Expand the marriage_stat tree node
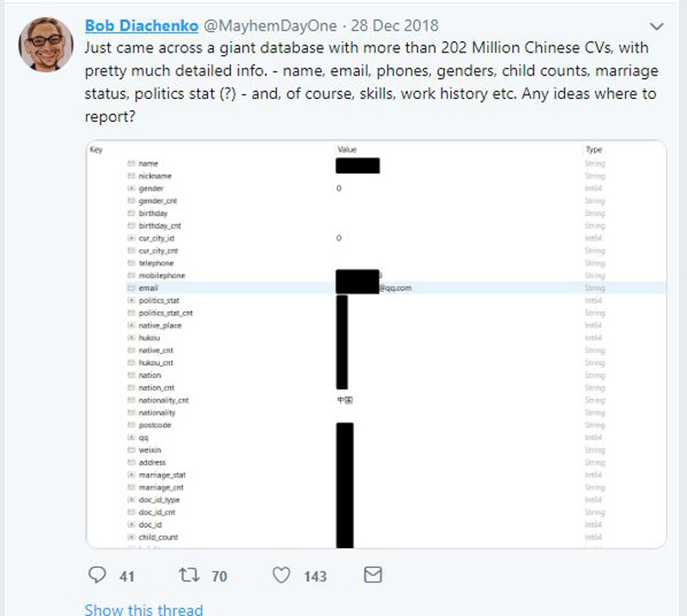The image size is (687, 616). pos(131,475)
